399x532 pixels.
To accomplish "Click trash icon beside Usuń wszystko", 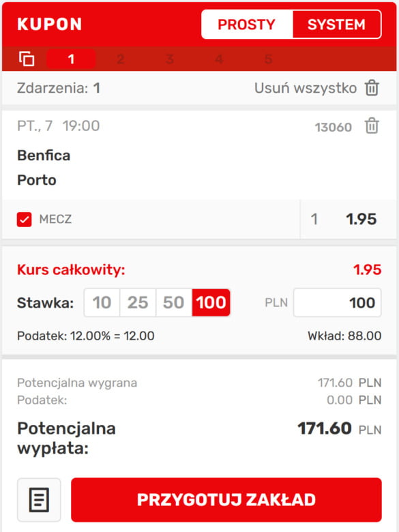I will 372,88.
